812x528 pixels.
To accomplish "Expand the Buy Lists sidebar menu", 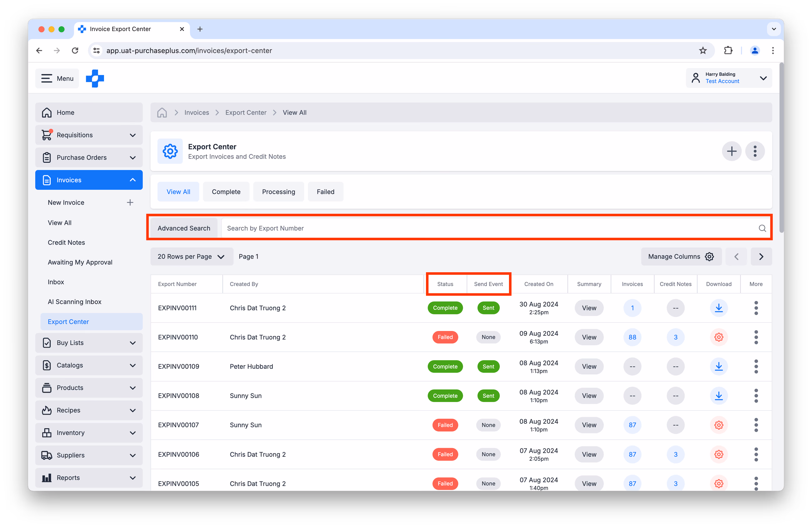I will pos(89,343).
